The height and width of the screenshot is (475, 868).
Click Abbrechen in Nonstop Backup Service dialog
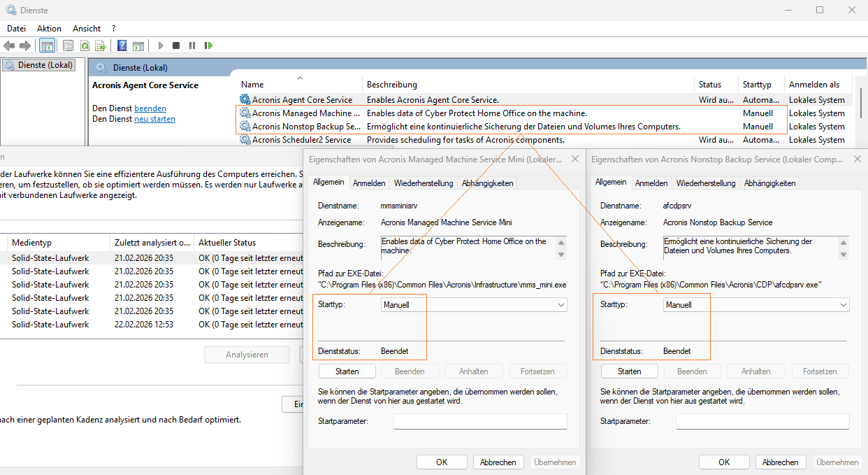tap(781, 462)
